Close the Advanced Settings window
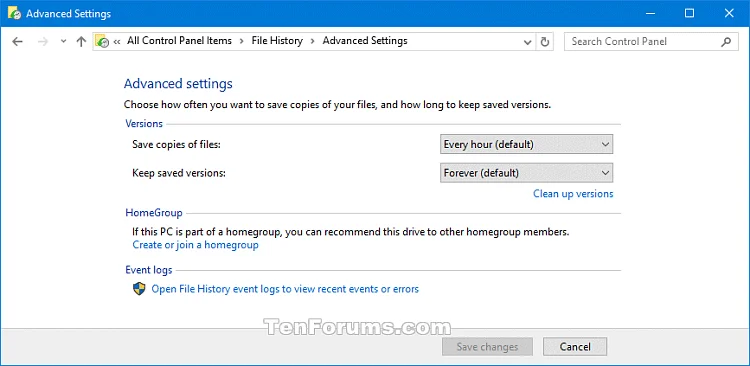The image size is (750, 366). (729, 13)
